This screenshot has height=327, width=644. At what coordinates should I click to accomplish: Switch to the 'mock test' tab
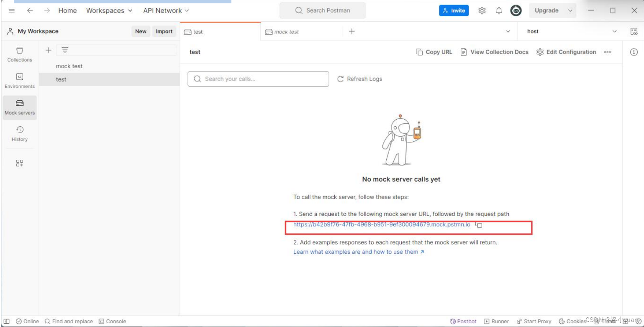point(301,31)
